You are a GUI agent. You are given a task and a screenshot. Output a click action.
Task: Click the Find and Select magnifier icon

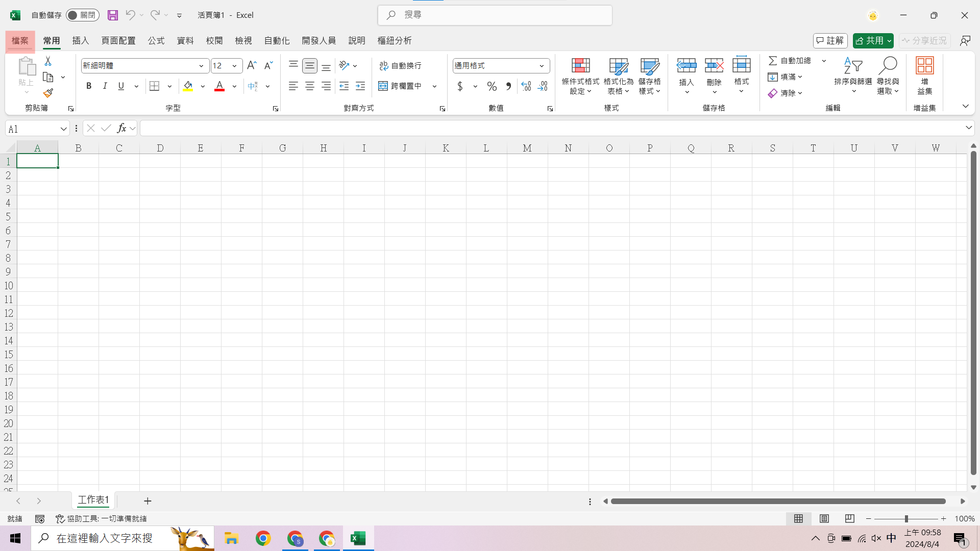pyautogui.click(x=888, y=65)
